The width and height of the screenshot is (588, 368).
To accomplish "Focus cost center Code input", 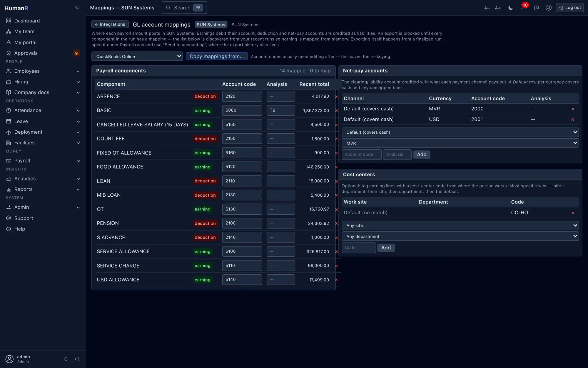I will 359,248.
